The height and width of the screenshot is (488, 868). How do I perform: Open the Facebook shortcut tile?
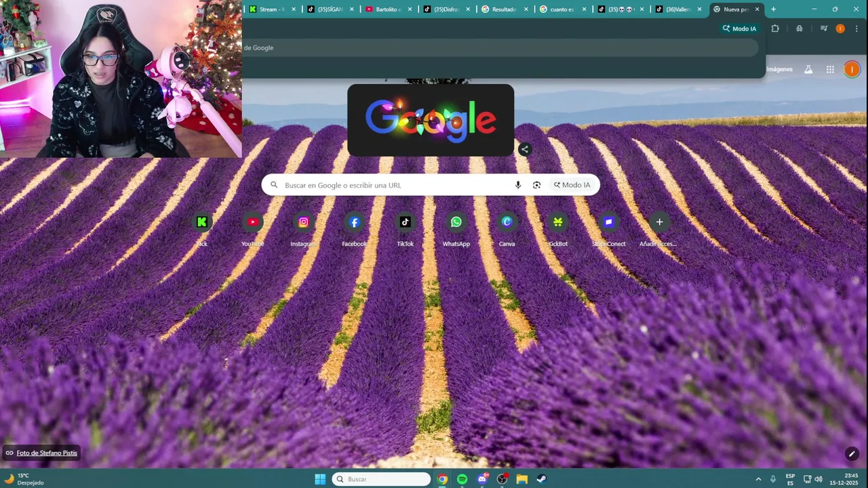pos(354,229)
